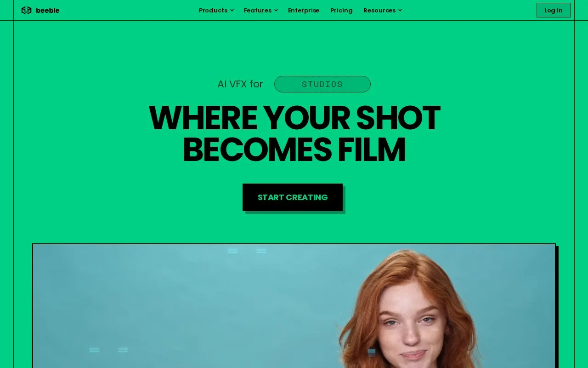The width and height of the screenshot is (588, 368).
Task: Click the START CREATING button
Action: point(293,197)
